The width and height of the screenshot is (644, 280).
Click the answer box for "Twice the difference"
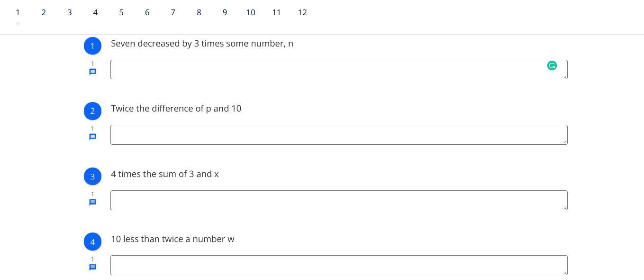tap(339, 135)
